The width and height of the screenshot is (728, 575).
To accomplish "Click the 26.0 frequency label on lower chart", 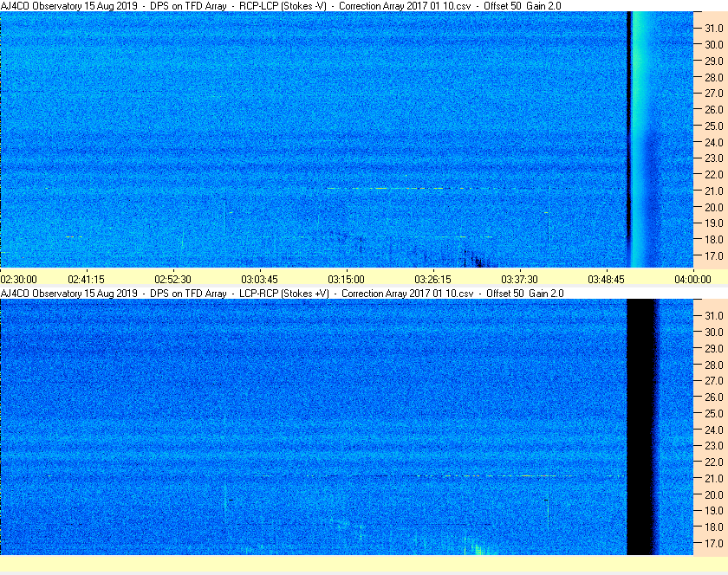I will point(714,397).
